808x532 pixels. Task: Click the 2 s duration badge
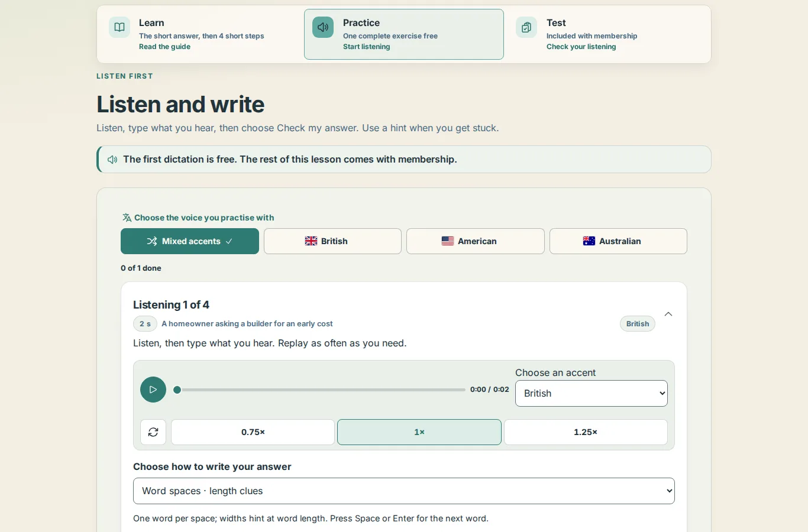[145, 324]
